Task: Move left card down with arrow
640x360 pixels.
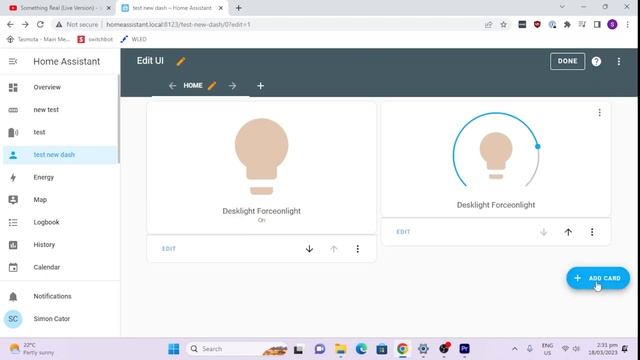Action: 309,249
